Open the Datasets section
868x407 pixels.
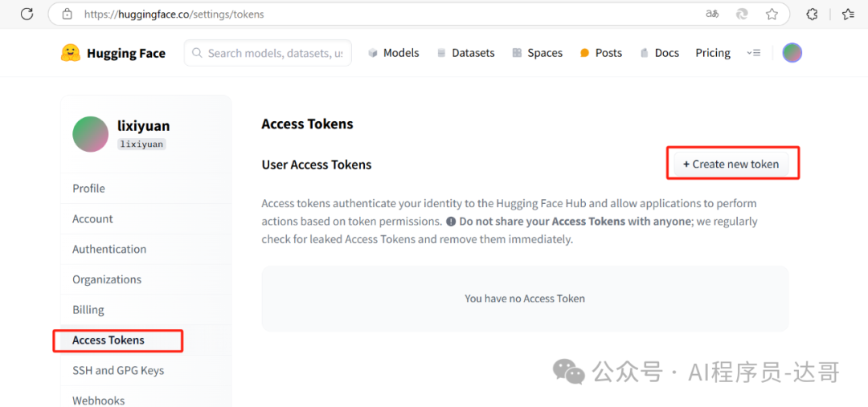(x=465, y=53)
